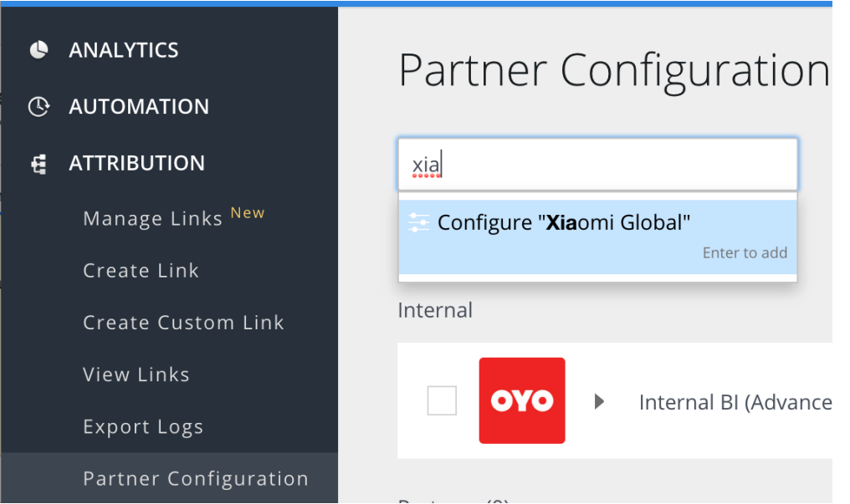Navigate to View Links

click(136, 374)
